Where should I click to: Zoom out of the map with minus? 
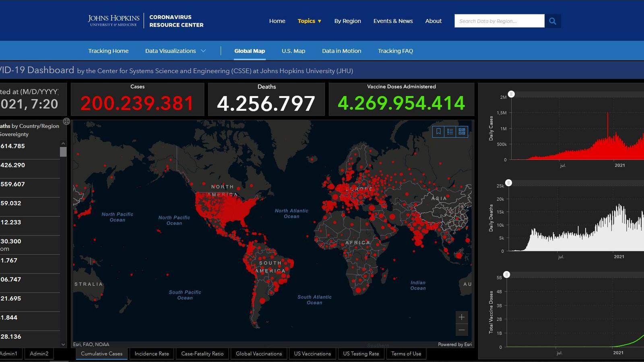coord(462,330)
